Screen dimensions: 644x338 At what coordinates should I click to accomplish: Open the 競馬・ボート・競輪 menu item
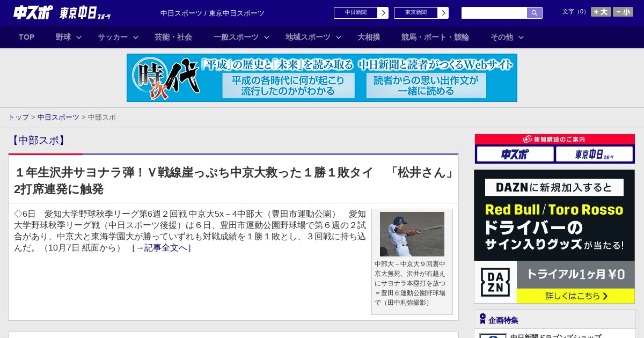click(x=435, y=37)
